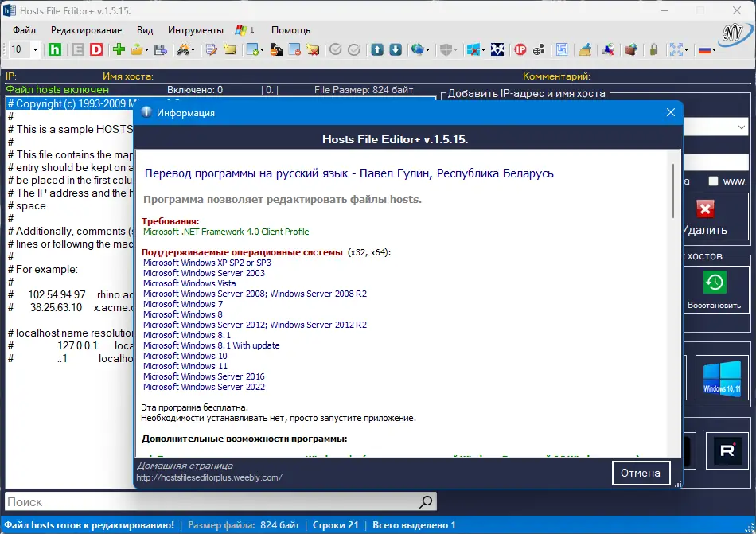This screenshot has height=534, width=756.
Task: Click the window with green plus icon
Action: [252, 49]
